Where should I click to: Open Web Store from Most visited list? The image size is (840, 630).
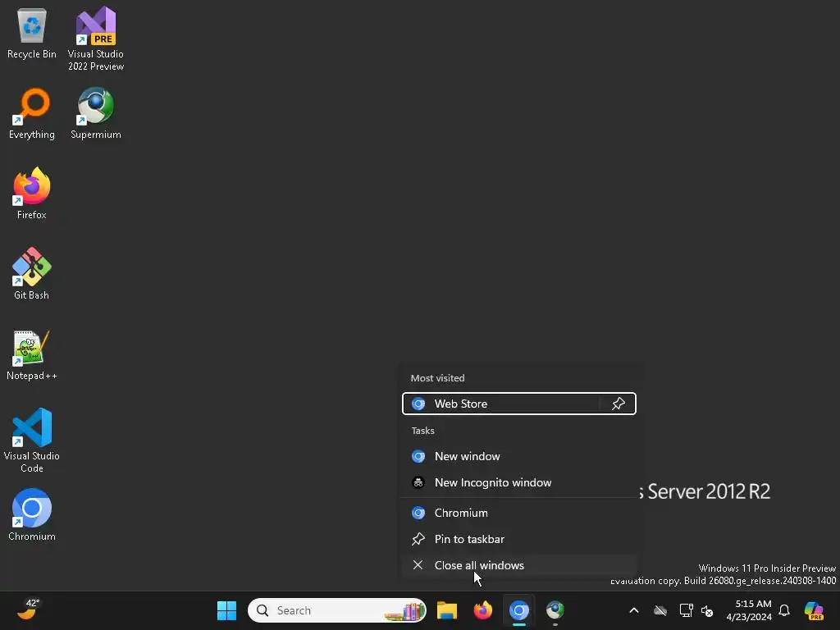[x=500, y=404]
